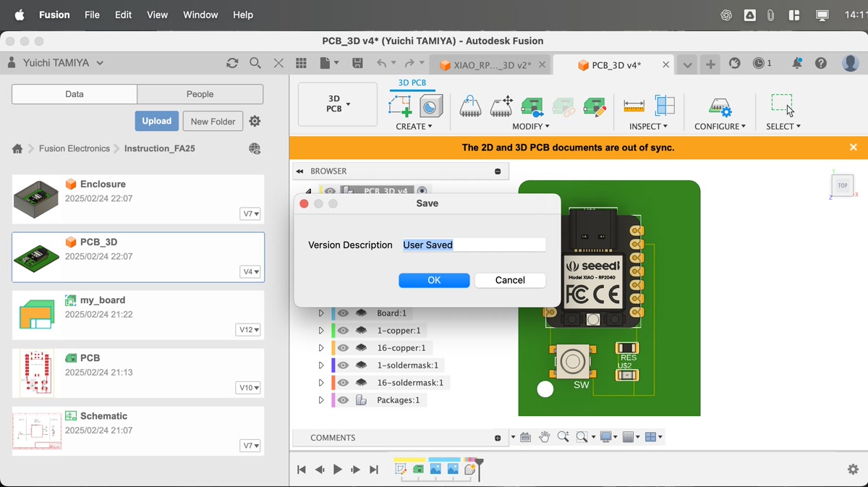The image size is (868, 487).
Task: Expand the 1-copper:1 tree node
Action: tap(321, 331)
